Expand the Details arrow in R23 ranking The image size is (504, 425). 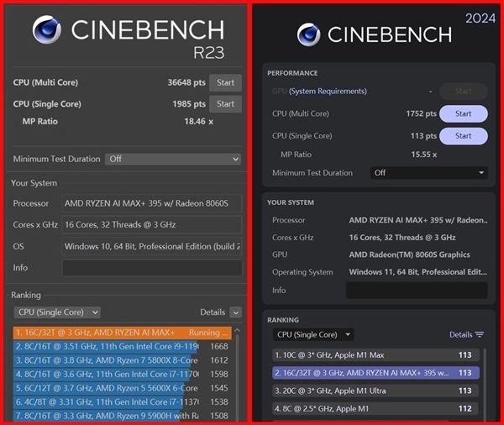[235, 312]
